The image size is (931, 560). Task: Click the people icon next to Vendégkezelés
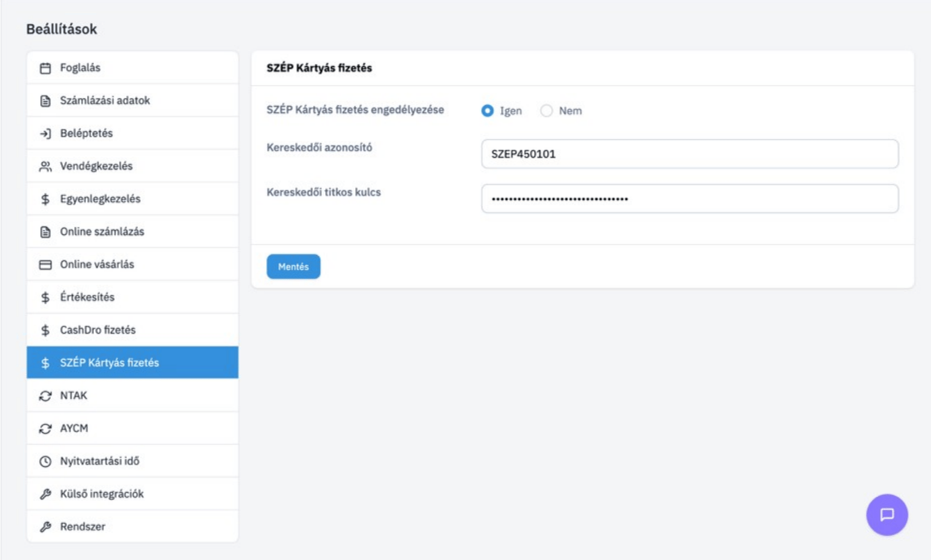pos(45,166)
